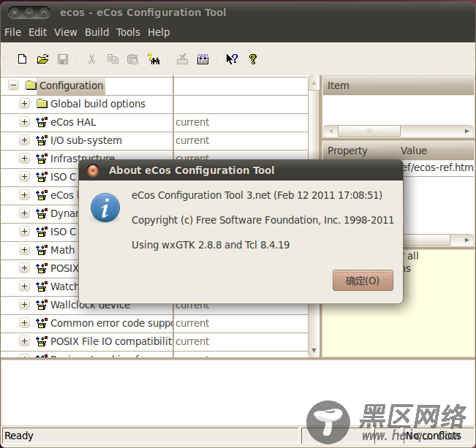Click the blue info icon in About dialog

click(x=105, y=208)
